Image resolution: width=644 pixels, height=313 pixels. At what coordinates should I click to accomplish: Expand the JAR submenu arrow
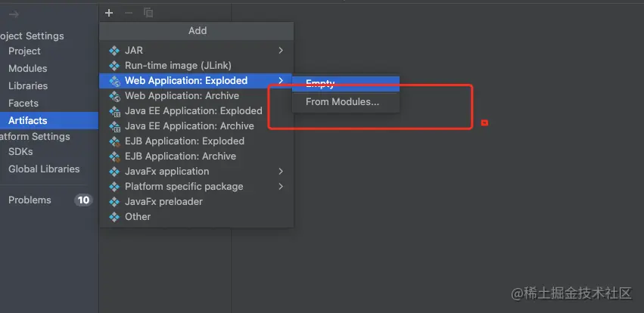click(281, 51)
